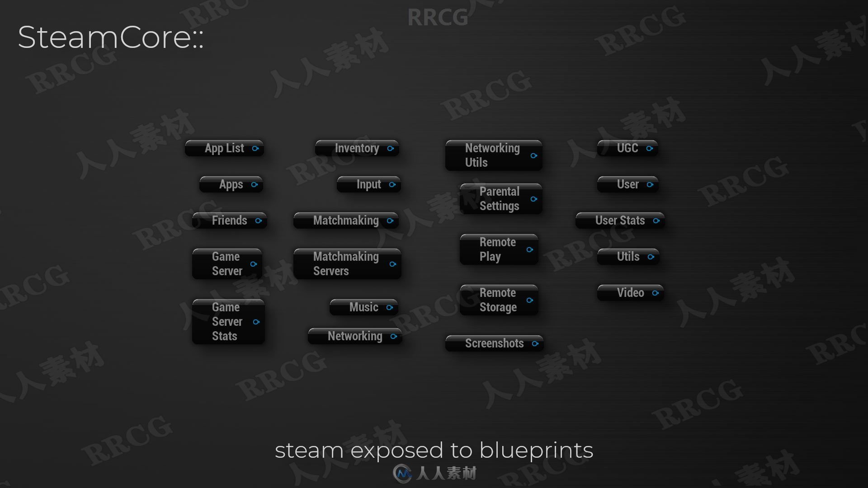This screenshot has height=488, width=868.
Task: Select the Matchmaking Servers tab
Action: pyautogui.click(x=347, y=263)
